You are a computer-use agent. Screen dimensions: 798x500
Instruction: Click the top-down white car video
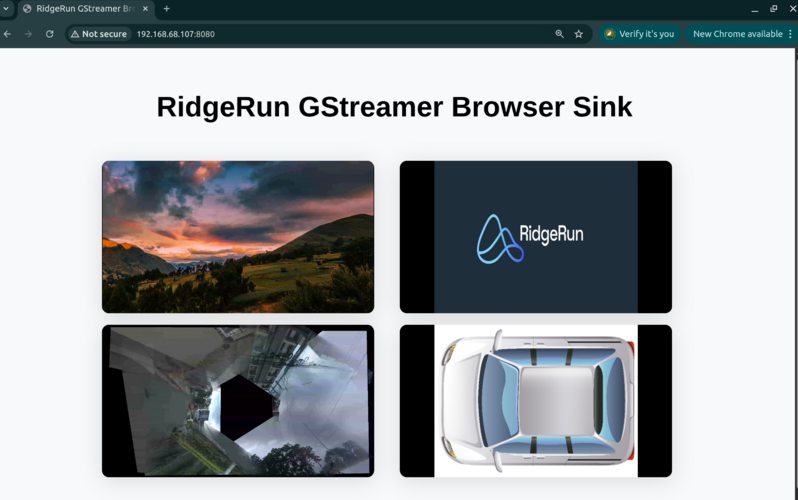536,400
